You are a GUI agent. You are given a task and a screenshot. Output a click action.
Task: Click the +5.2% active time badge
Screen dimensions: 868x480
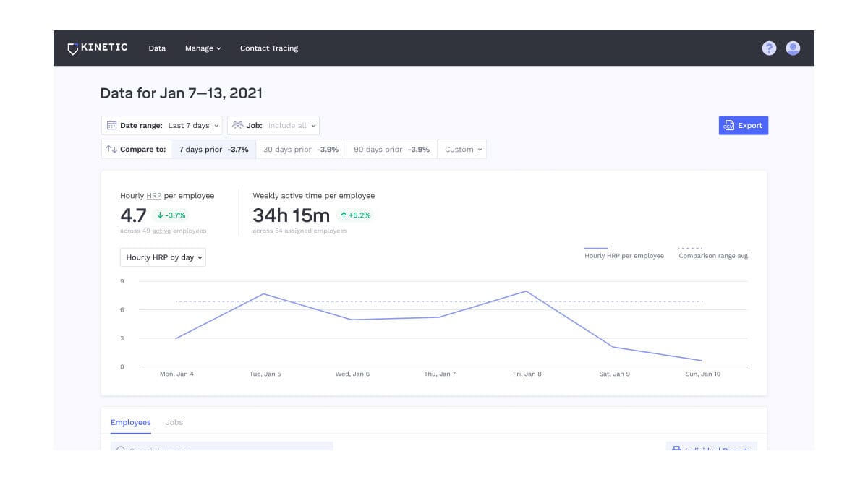click(x=354, y=215)
